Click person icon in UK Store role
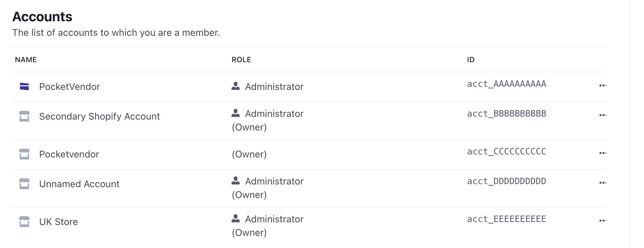Screen dimensions: 644x248 [x=236, y=218]
